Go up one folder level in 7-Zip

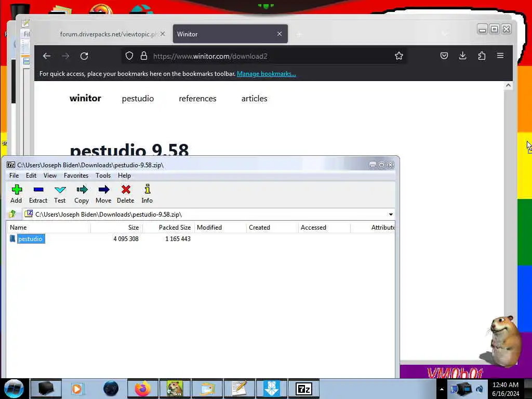point(12,214)
